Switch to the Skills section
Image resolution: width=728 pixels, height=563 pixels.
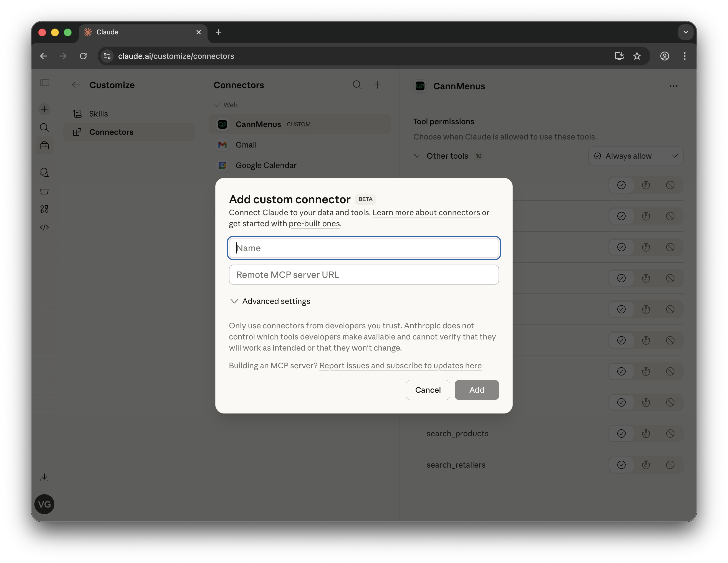tap(98, 113)
